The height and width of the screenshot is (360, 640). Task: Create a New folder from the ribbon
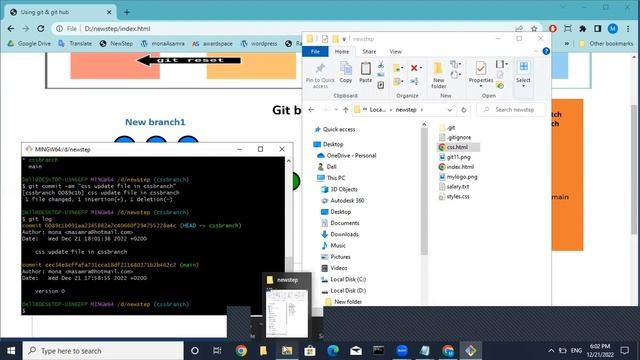[438, 75]
